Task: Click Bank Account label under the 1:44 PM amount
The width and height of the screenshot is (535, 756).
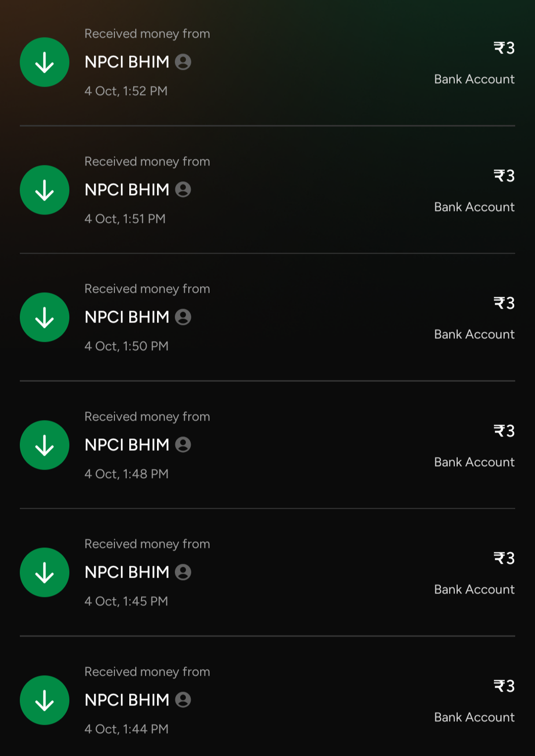Action: [474, 717]
